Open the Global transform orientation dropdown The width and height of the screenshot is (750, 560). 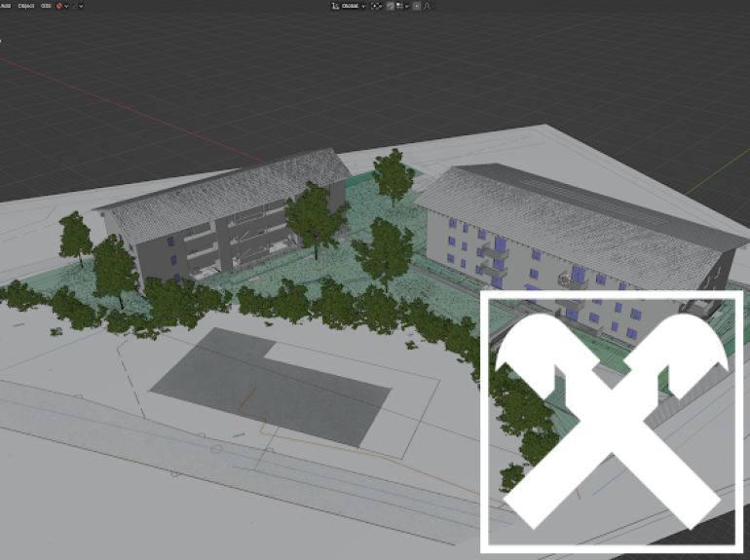352,5
